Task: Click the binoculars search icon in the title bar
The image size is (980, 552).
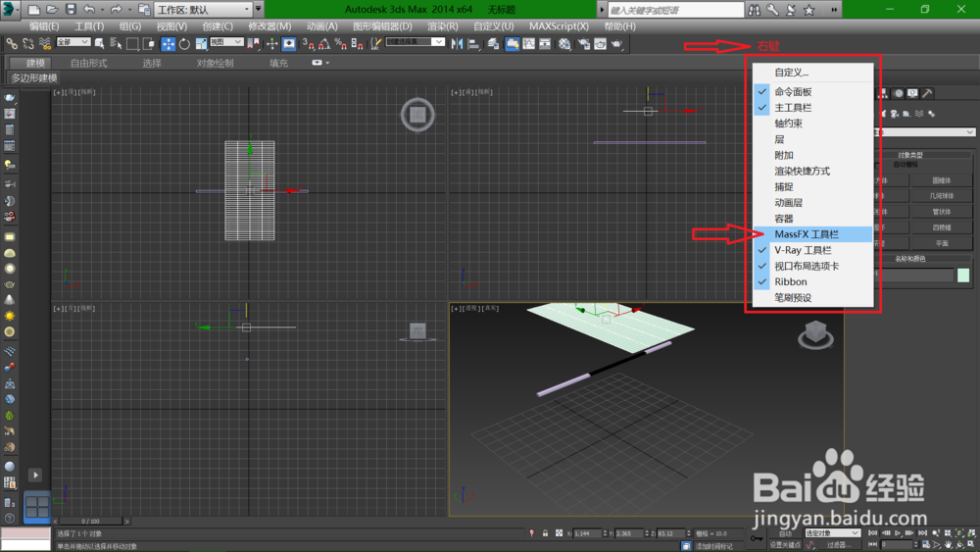Action: [755, 10]
